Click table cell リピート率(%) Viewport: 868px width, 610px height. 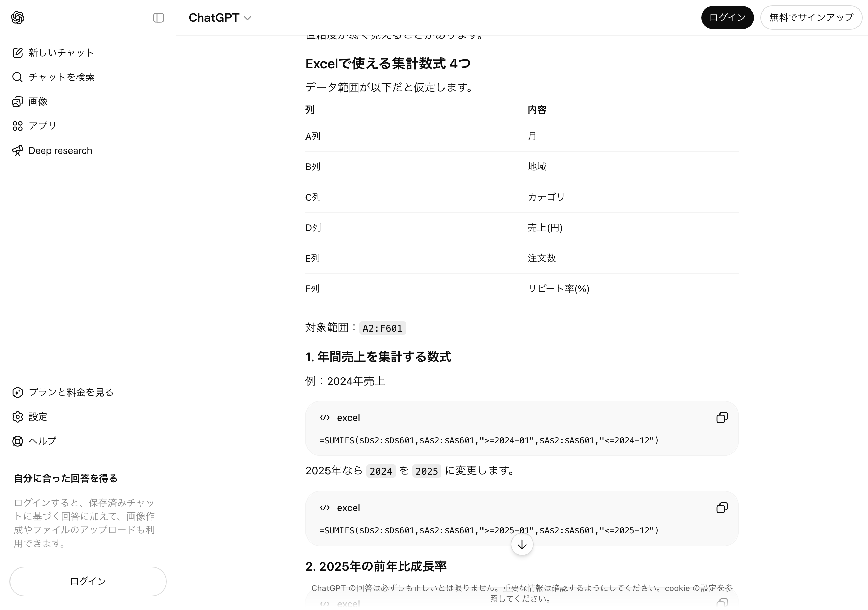coord(558,289)
